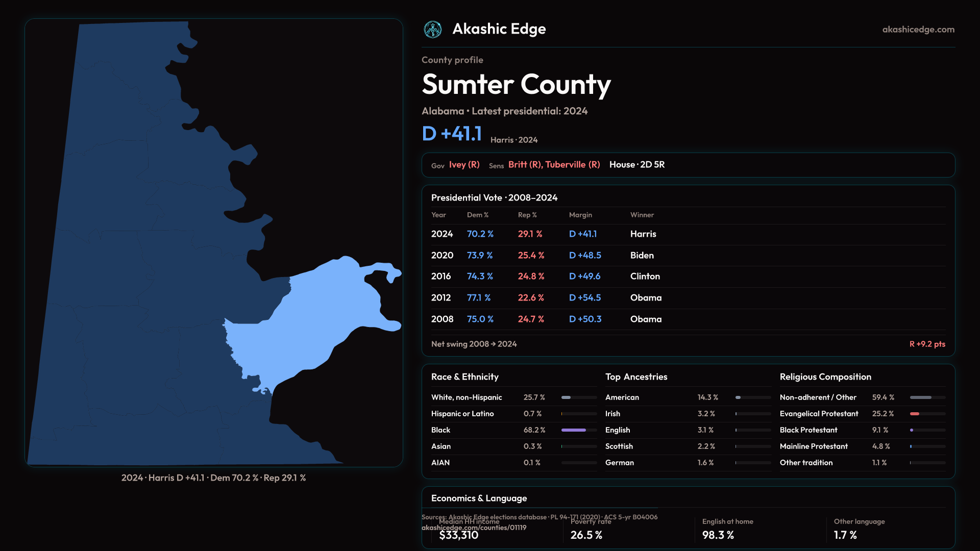Click the map caption below Alabama map

[213, 478]
